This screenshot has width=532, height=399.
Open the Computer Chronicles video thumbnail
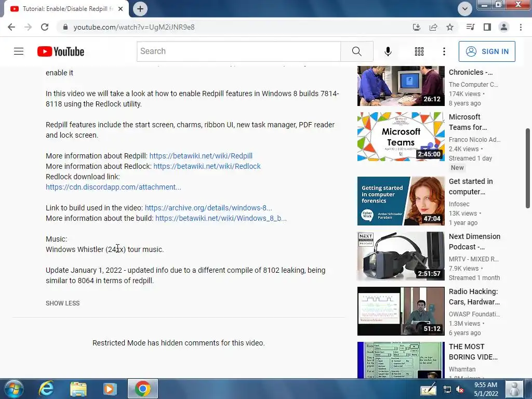point(401,86)
